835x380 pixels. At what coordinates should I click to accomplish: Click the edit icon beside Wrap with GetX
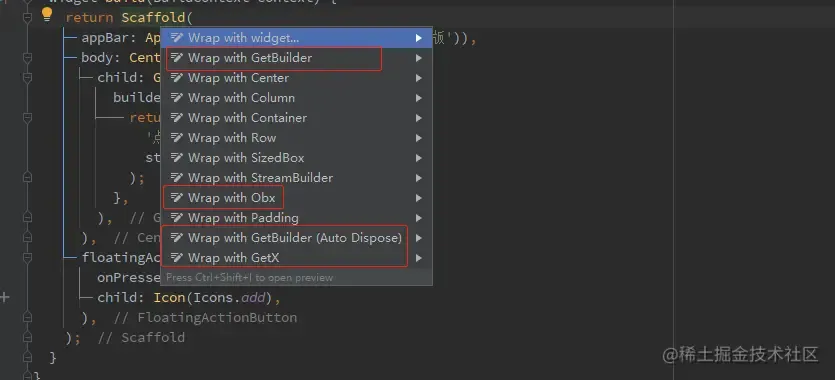point(177,258)
